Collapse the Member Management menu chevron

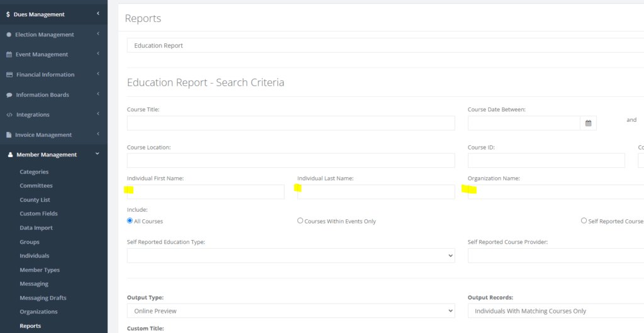(97, 154)
